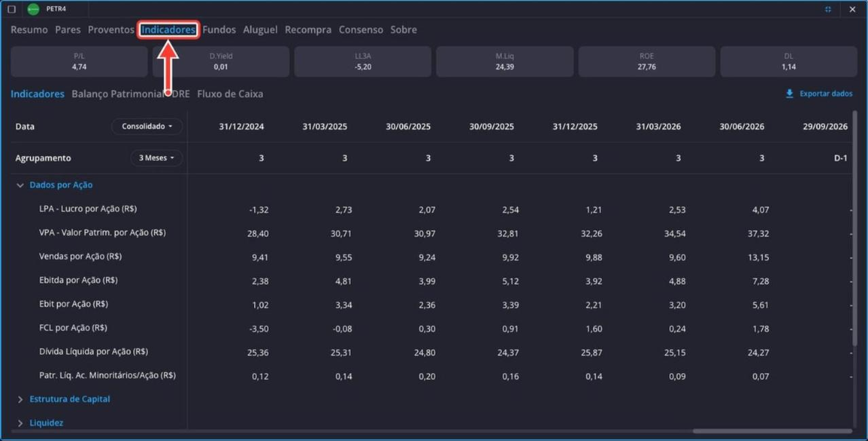The height and width of the screenshot is (441, 868).
Task: Click the 30/06/2026 column header
Action: (x=742, y=127)
